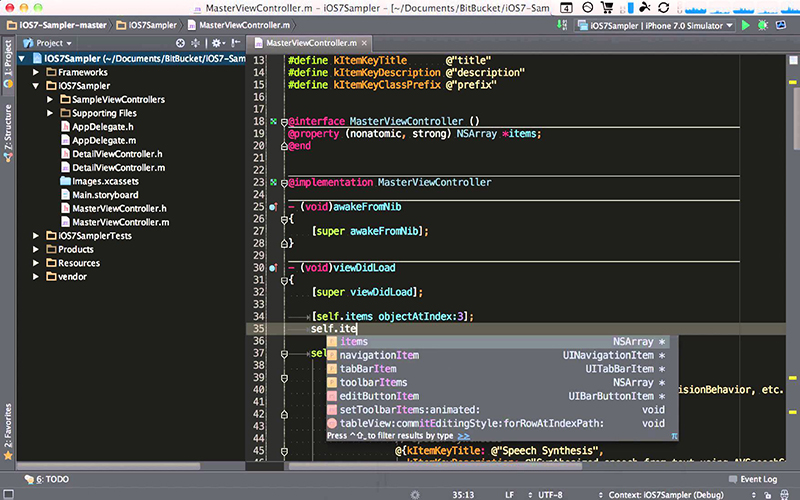Viewport: 800px width, 500px height.
Task: Fold the awakeFromNib method body at line 26
Action: click(284, 220)
